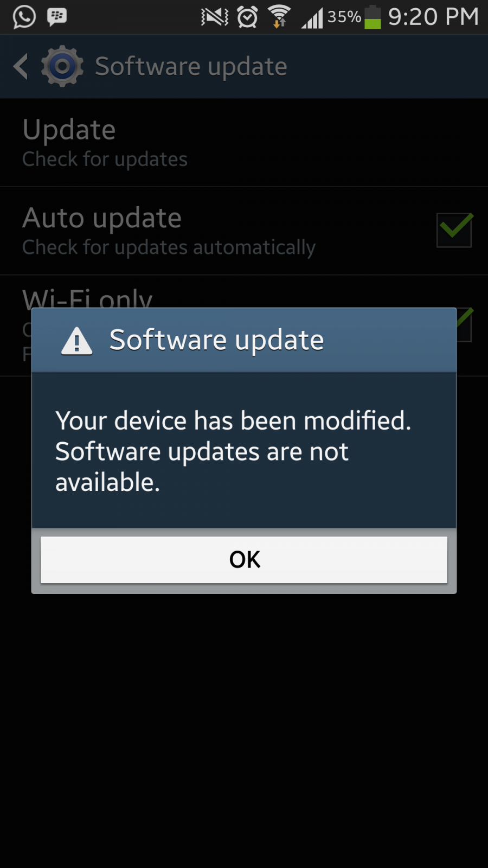
Task: Tap the alarm clock status icon
Action: click(x=247, y=17)
